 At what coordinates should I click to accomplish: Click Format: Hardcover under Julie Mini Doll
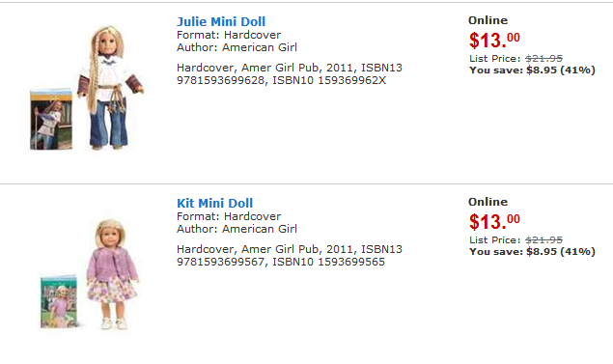(229, 35)
